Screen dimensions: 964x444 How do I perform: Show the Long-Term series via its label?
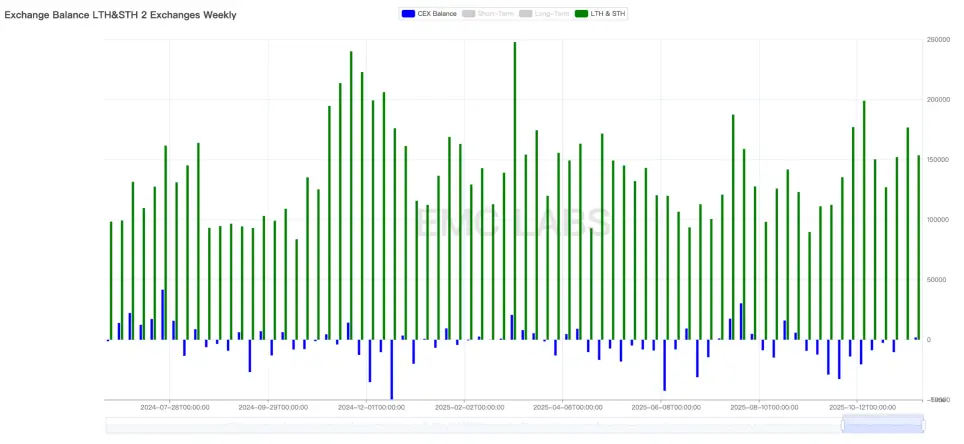click(552, 14)
